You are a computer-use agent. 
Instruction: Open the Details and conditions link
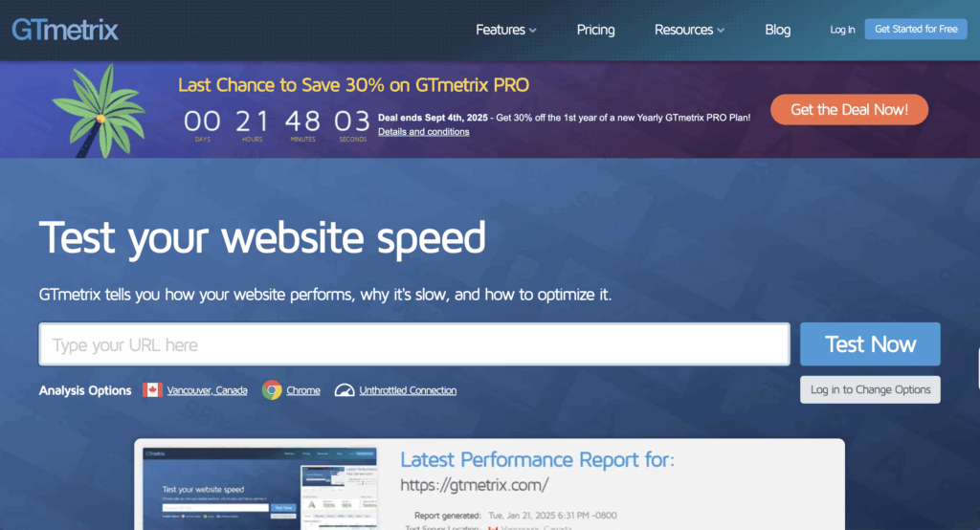(423, 132)
